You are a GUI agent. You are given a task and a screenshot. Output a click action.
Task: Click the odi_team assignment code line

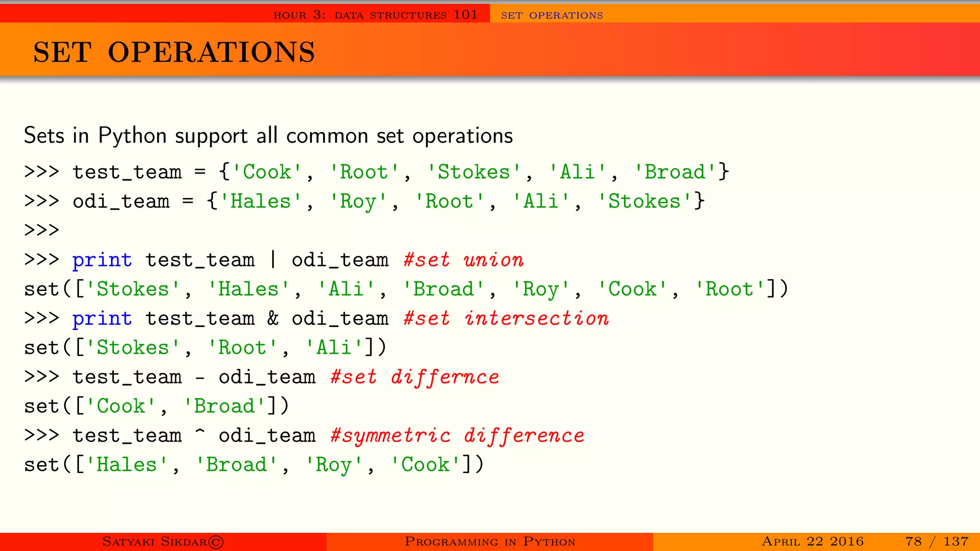point(365,201)
